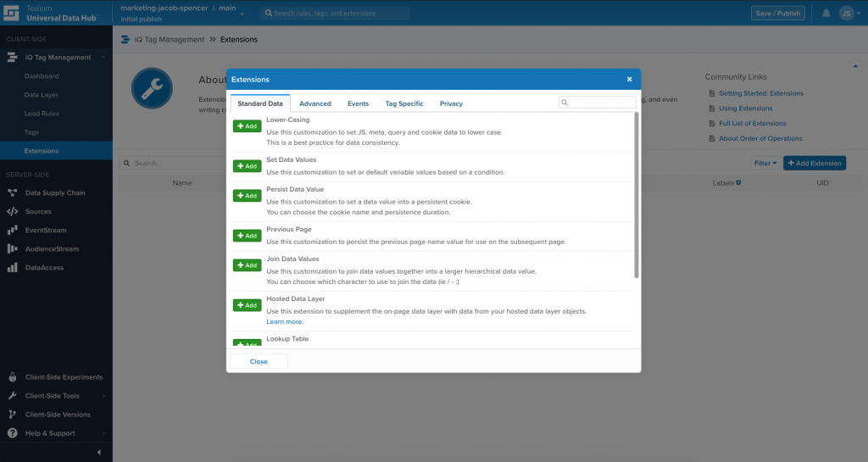
Task: Collapse the iQ Tag Management section
Action: (x=103, y=58)
